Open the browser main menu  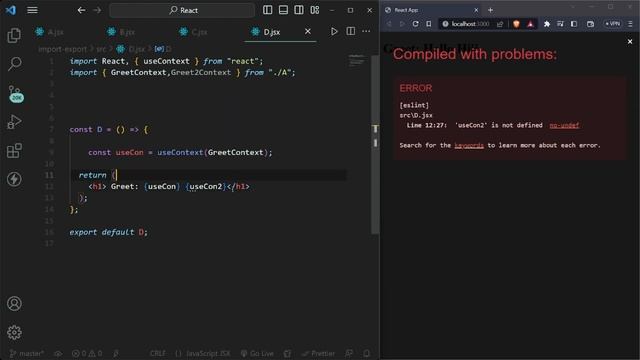[630, 24]
